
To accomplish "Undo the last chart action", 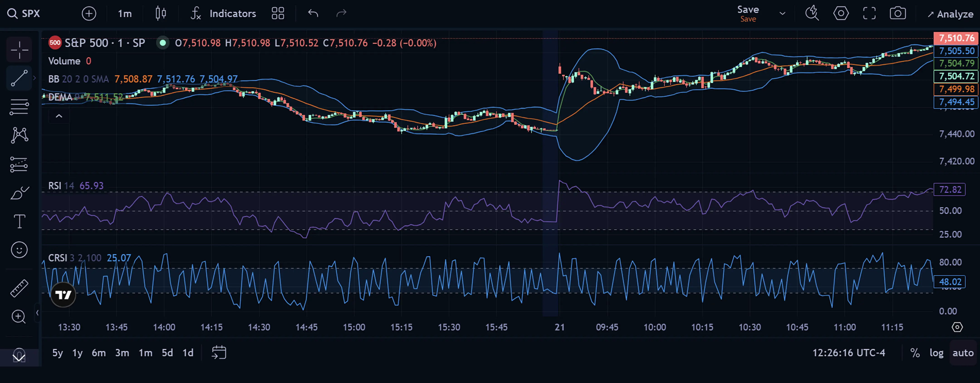I will coord(313,14).
